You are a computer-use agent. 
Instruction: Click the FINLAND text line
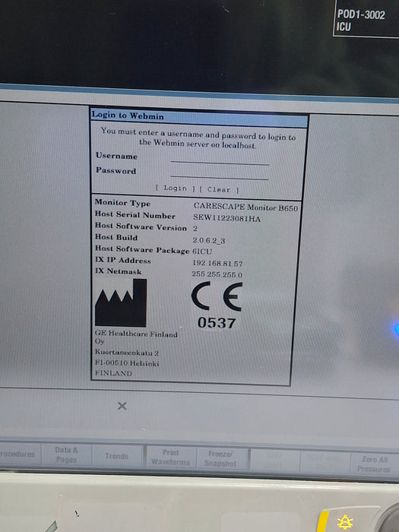click(x=113, y=373)
